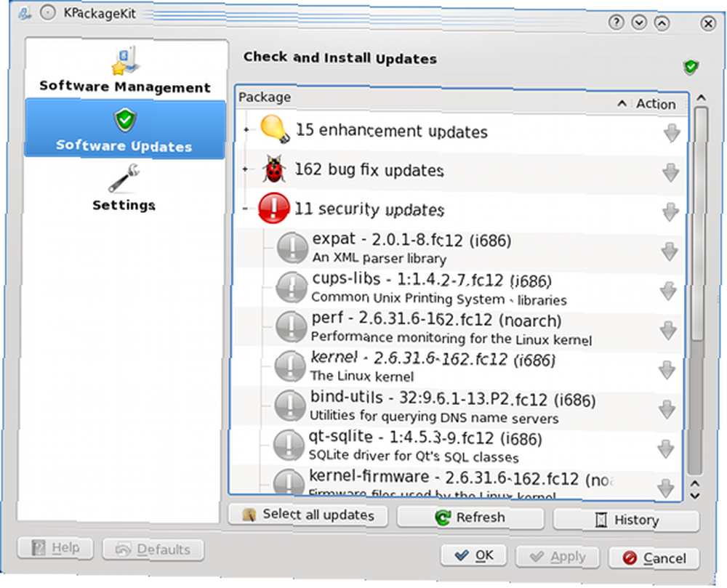Toggle install arrow for bind-utils package

667,410
